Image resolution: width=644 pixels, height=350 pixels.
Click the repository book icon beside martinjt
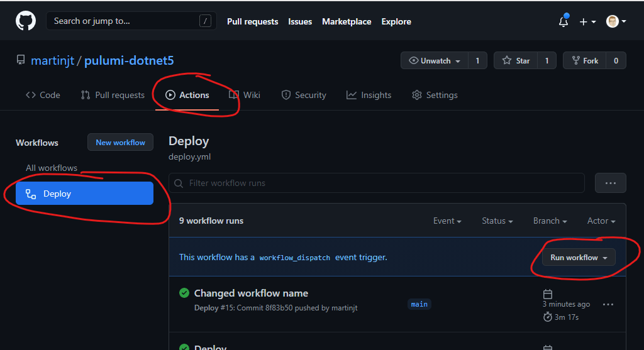(x=21, y=61)
